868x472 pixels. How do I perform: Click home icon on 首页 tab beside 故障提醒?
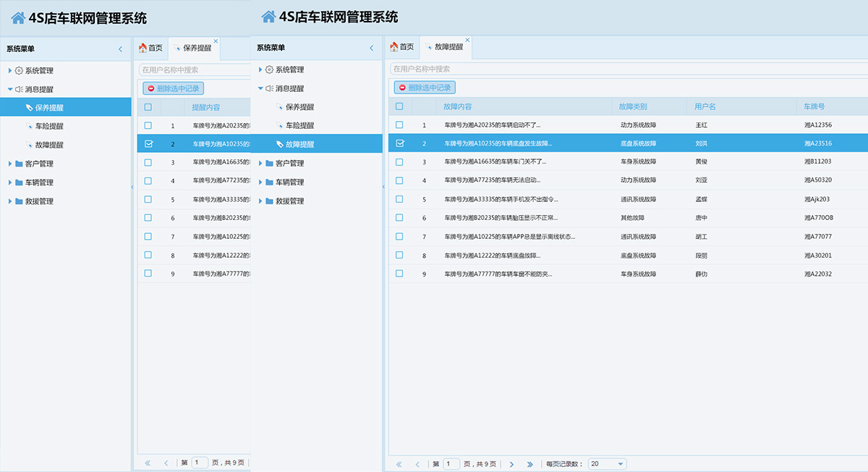pyautogui.click(x=394, y=47)
